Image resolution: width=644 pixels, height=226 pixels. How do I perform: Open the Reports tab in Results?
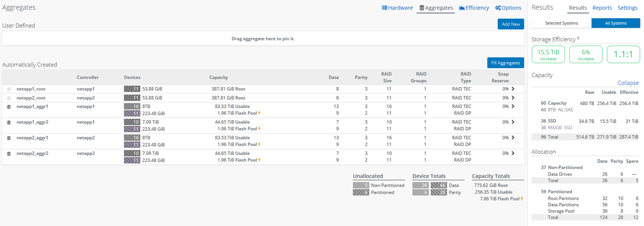tap(602, 8)
